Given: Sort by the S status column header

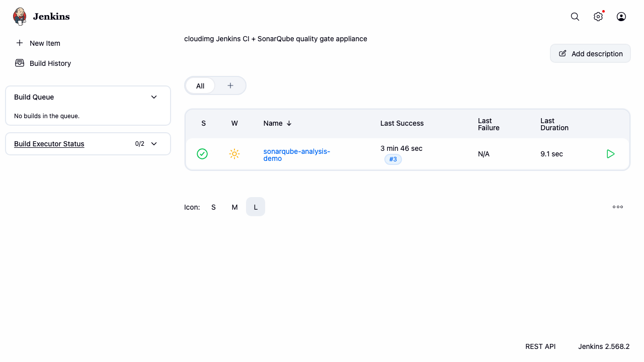Looking at the screenshot, I should pos(203,123).
